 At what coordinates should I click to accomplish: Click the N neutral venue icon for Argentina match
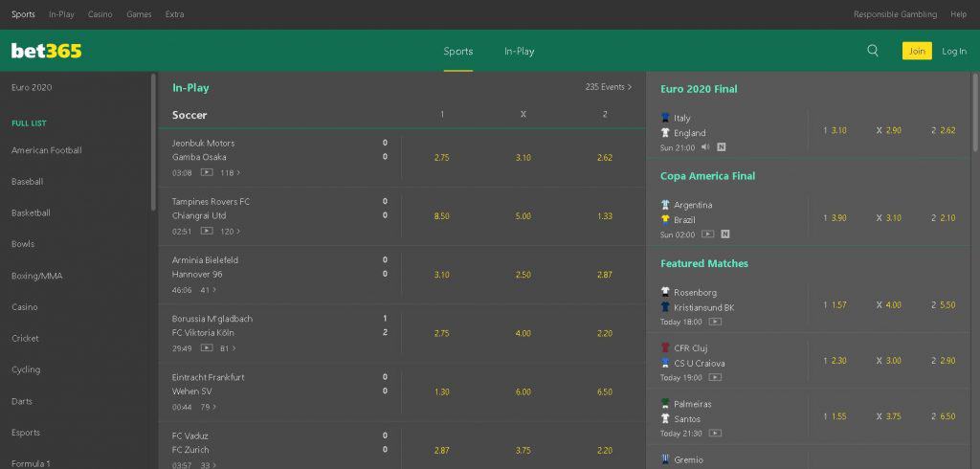click(x=725, y=234)
